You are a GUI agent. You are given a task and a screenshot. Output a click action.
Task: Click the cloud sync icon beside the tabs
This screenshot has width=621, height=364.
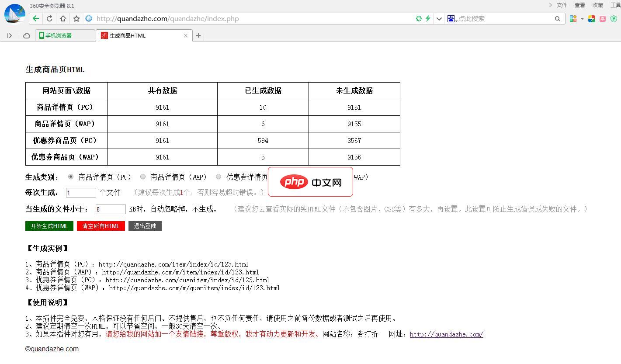pyautogui.click(x=26, y=35)
